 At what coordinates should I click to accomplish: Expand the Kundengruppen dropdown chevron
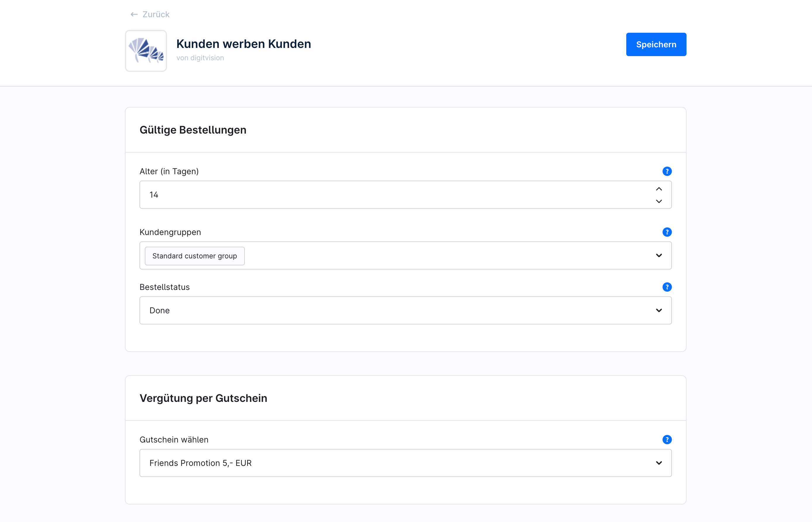point(659,255)
